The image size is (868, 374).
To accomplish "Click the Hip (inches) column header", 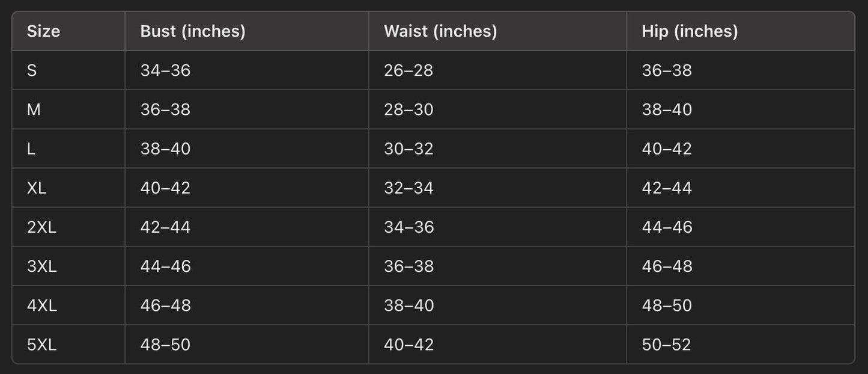I will pos(690,31).
